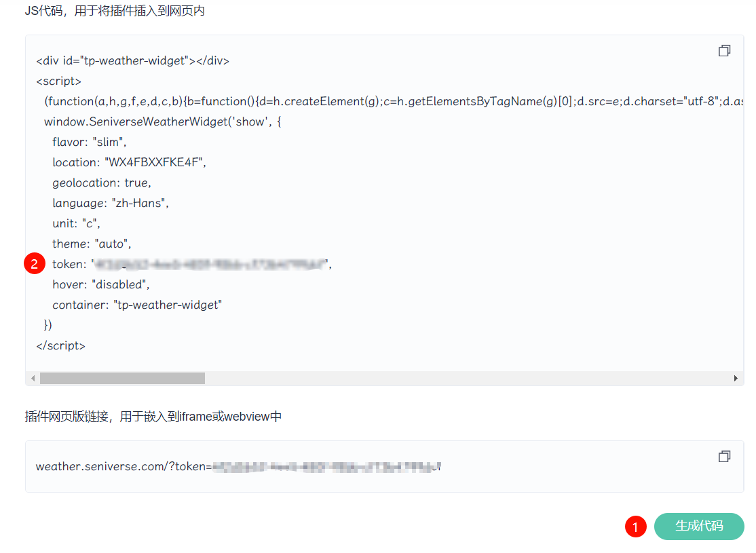Copy the JS widget code block
Screen dimensions: 756x553
click(x=724, y=51)
